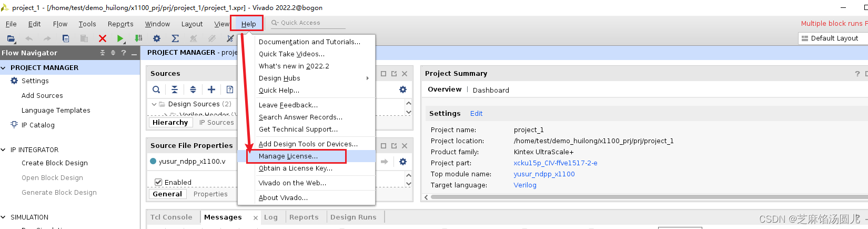Click the Redo arrow in the toolbar
Viewport: 868px width, 229px height.
(x=47, y=38)
